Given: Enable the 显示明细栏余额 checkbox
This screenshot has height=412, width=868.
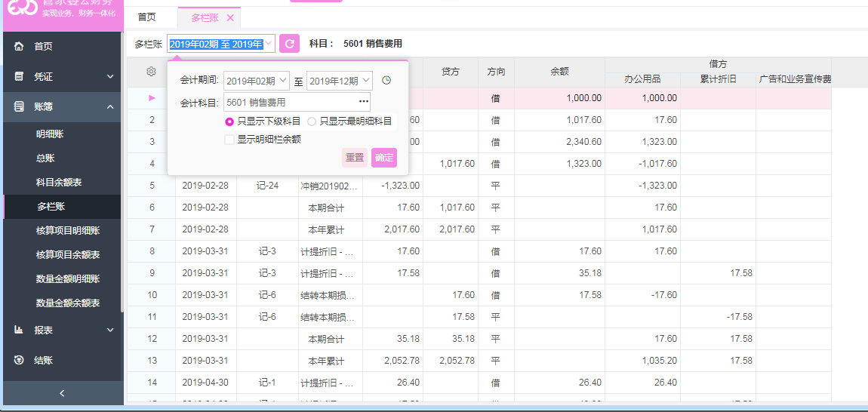Looking at the screenshot, I should (229, 140).
